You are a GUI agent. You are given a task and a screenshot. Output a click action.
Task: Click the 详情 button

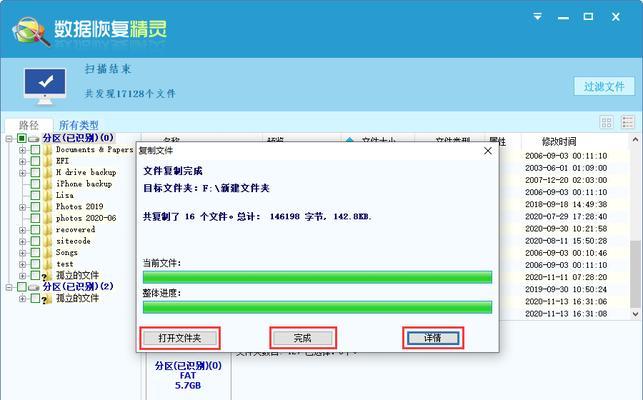pos(433,338)
